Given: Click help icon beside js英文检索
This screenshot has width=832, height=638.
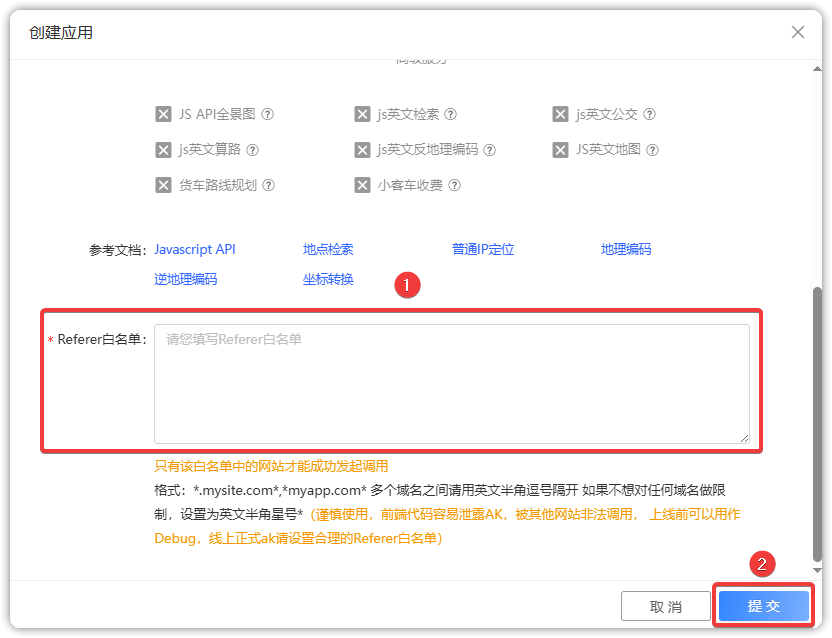Looking at the screenshot, I should click(x=450, y=115).
